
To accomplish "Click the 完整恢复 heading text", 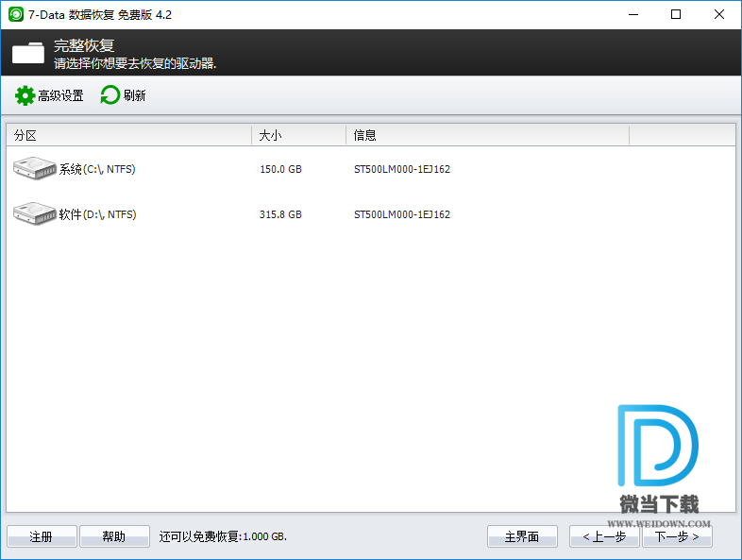I will (84, 45).
